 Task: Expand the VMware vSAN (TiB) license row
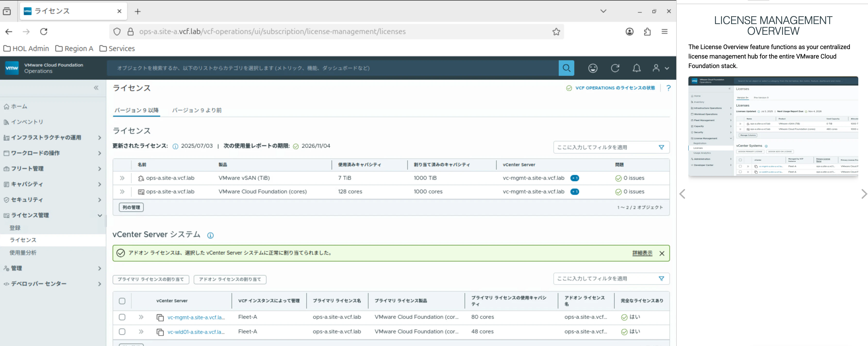(122, 178)
